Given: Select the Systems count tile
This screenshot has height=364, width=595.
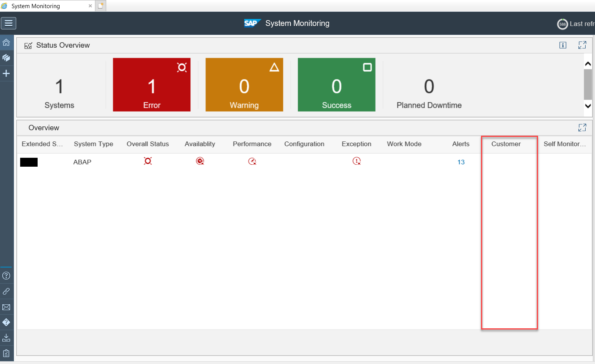Looking at the screenshot, I should [59, 93].
